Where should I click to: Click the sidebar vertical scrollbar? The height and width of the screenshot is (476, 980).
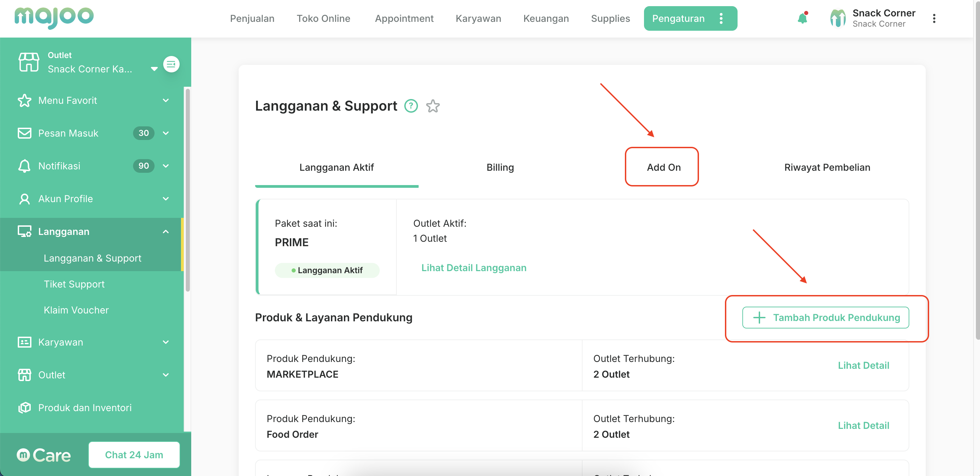point(187,190)
